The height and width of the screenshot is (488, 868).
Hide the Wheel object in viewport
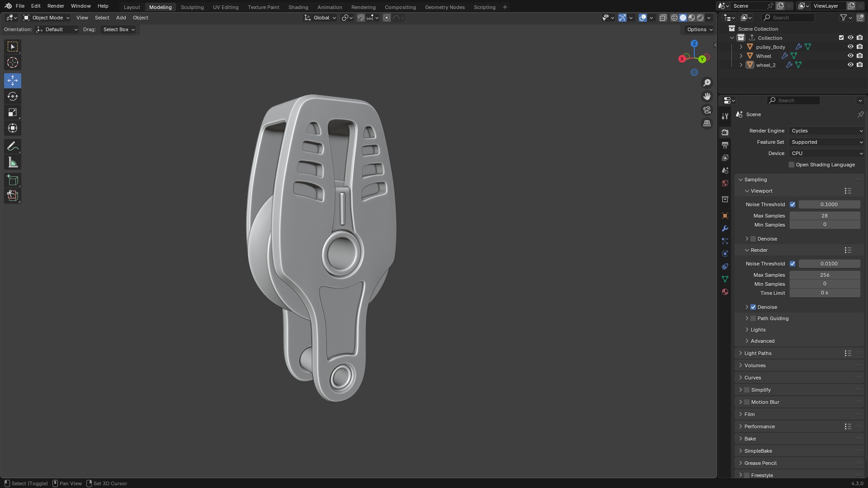(x=850, y=56)
